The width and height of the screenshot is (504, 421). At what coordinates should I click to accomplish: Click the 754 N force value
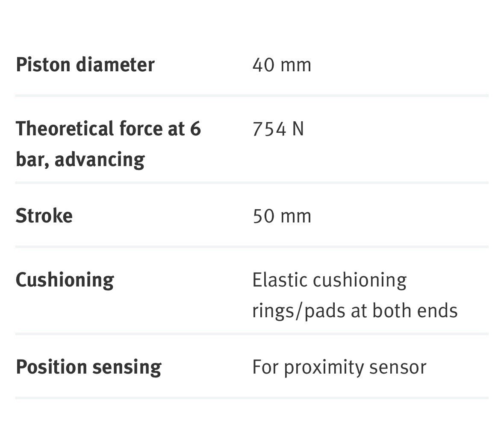click(x=278, y=129)
